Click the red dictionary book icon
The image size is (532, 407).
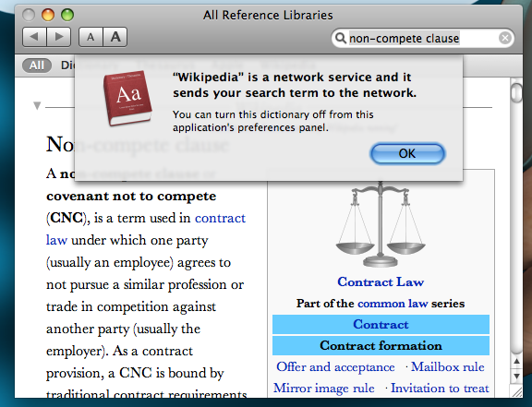click(127, 98)
